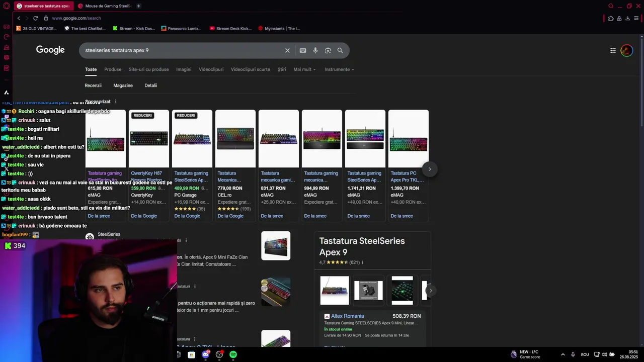Viewport: 644px width, 362px height.
Task: Open knowledge panel rating more options
Action: click(362, 262)
